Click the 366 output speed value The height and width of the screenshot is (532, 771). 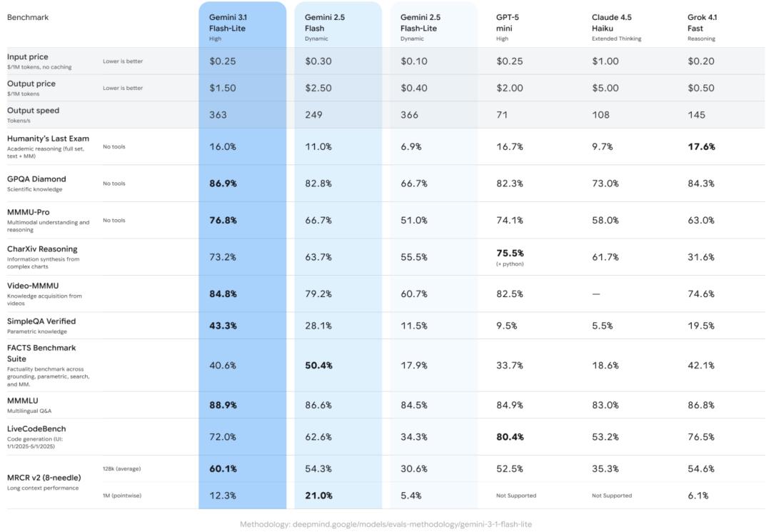(410, 115)
